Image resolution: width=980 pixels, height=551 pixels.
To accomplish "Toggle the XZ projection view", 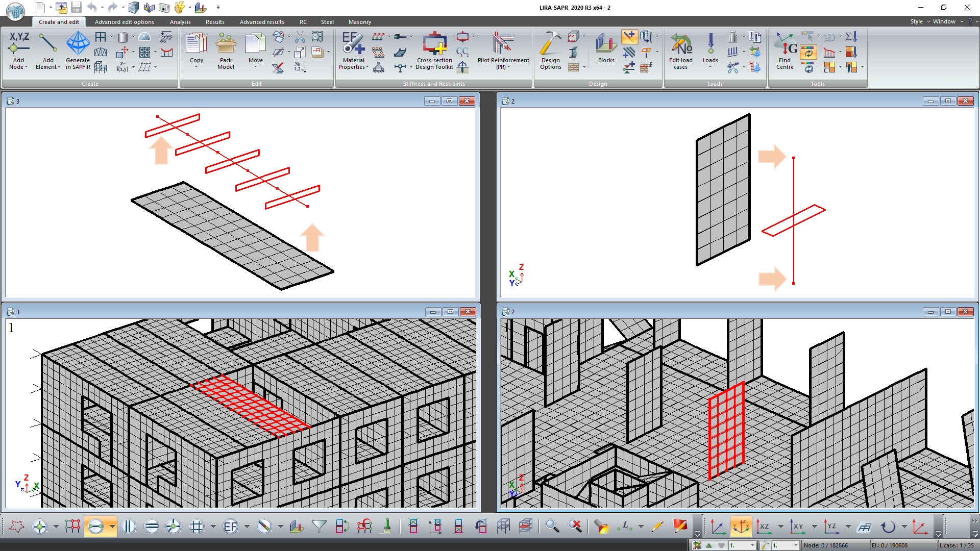I will (764, 526).
